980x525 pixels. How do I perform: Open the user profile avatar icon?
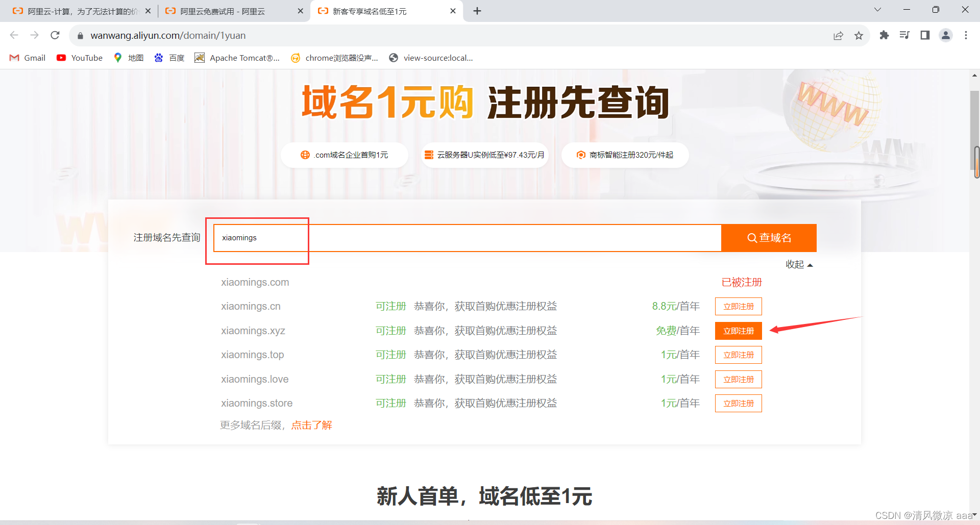point(946,35)
